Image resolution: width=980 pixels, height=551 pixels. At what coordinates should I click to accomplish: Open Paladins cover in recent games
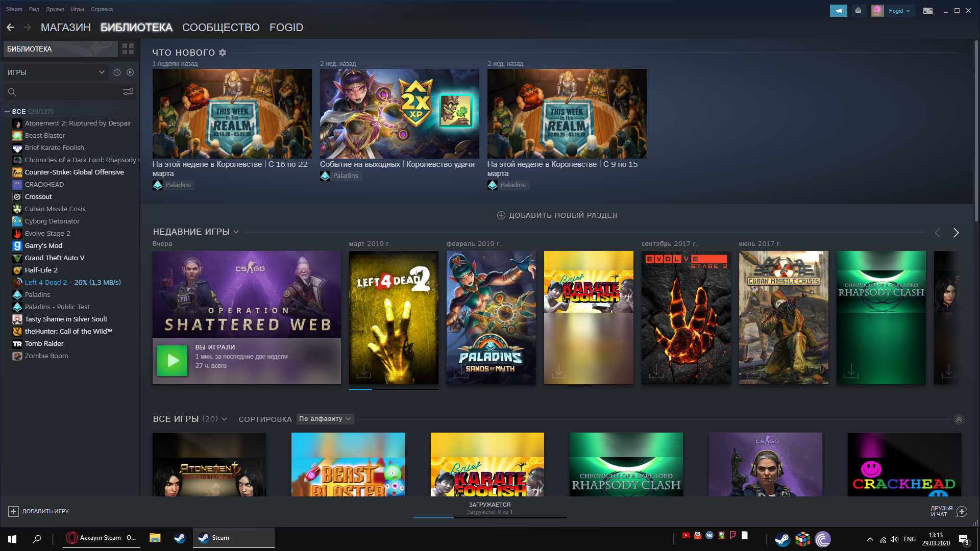coord(491,317)
